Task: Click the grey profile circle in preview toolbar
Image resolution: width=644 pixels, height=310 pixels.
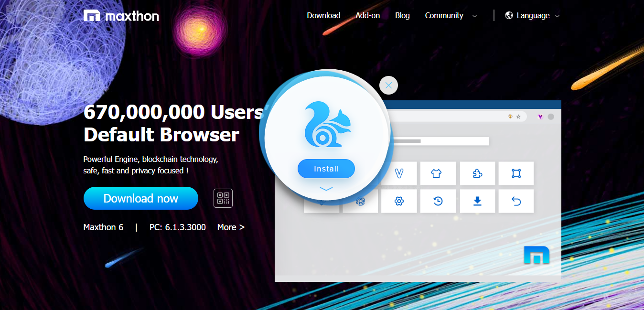Action: 551,117
